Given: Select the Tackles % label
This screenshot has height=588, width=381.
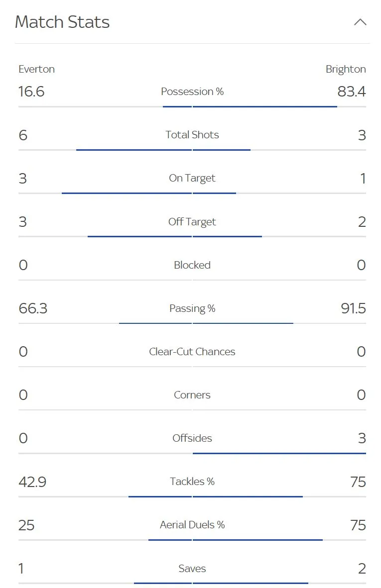Looking at the screenshot, I should (x=192, y=482).
